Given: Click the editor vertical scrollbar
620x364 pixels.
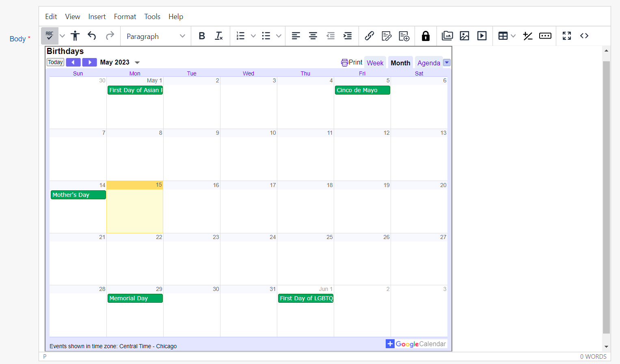Looking at the screenshot, I should 606,197.
